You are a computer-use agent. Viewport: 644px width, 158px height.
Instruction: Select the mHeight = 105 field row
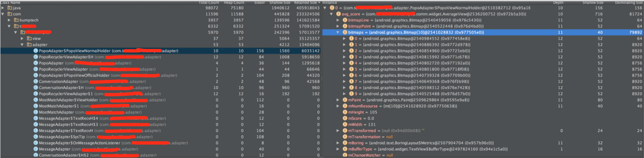pos(483,112)
